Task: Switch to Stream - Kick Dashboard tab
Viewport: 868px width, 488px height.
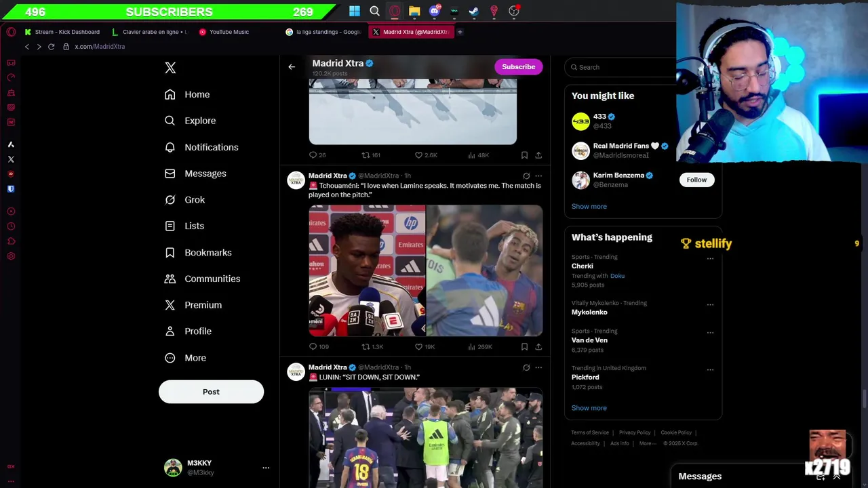Action: tap(62, 32)
